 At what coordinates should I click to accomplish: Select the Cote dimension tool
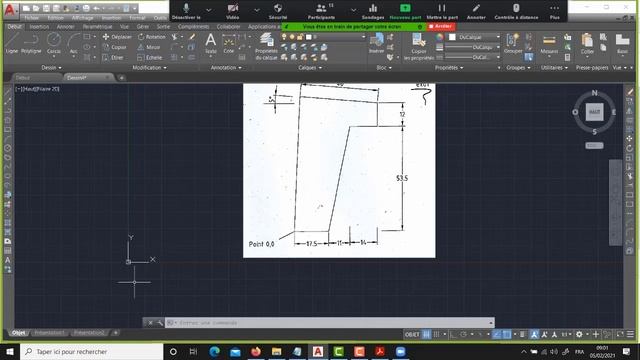point(229,44)
